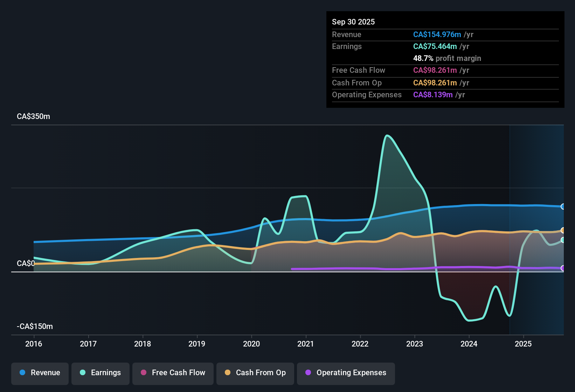
Task: Select the purple Operating Expenses endpoint marker
Action: click(563, 268)
